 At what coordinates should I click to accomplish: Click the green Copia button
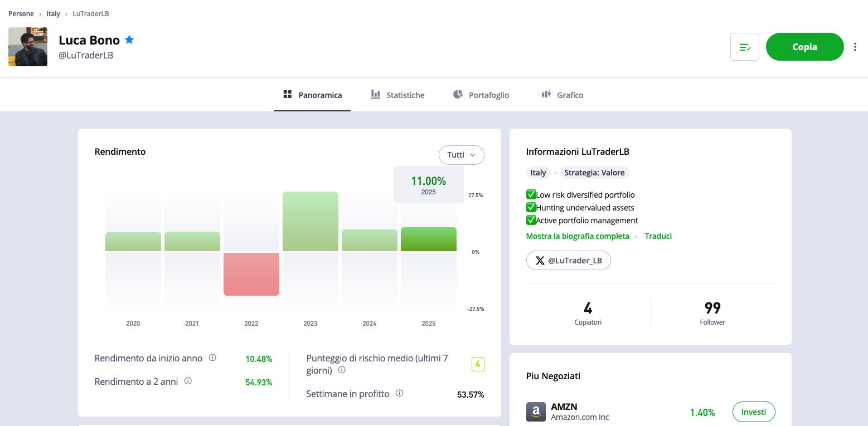(x=805, y=47)
